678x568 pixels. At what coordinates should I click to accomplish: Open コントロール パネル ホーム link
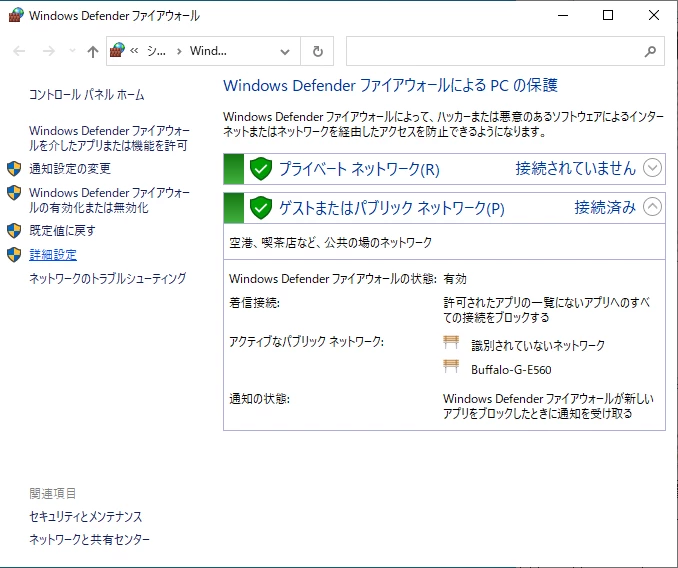coord(86,95)
